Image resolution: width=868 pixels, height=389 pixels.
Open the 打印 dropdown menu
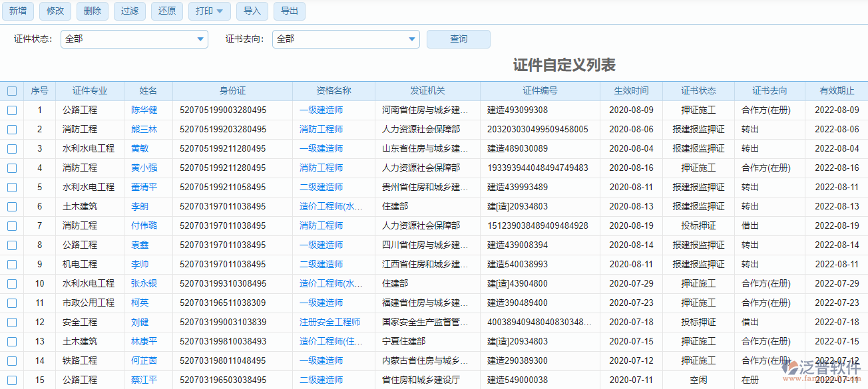(210, 11)
